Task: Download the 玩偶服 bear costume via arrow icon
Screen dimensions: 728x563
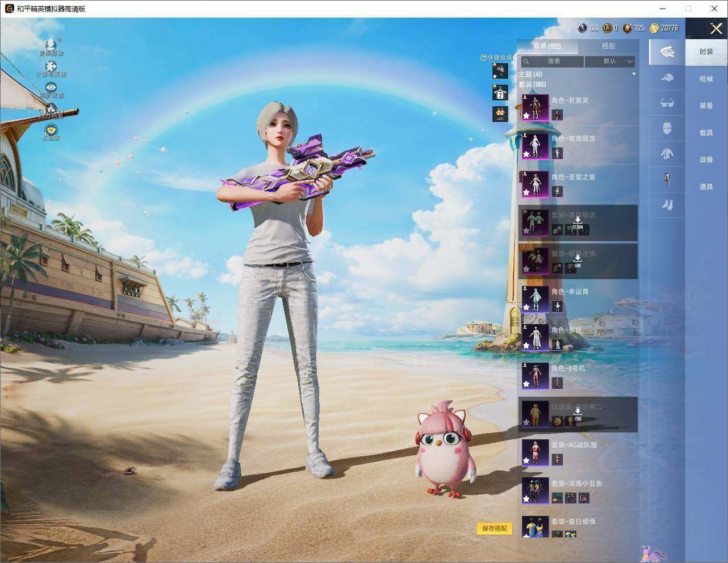Action: point(578,411)
